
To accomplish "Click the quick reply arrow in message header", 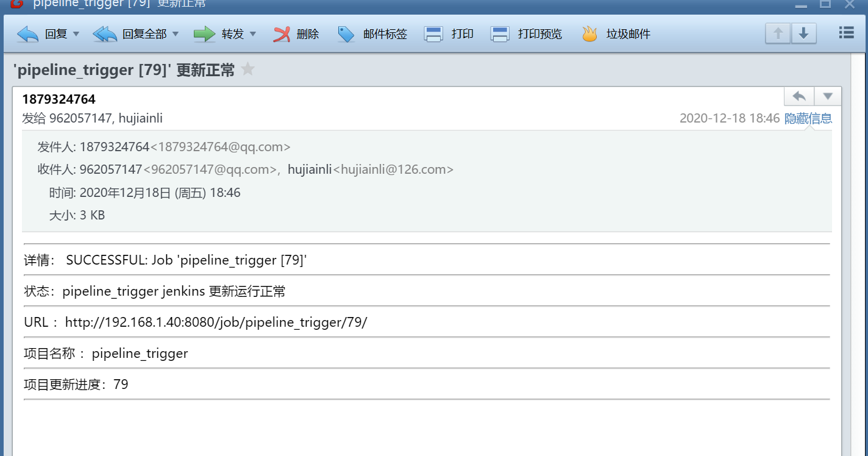I will coord(799,96).
